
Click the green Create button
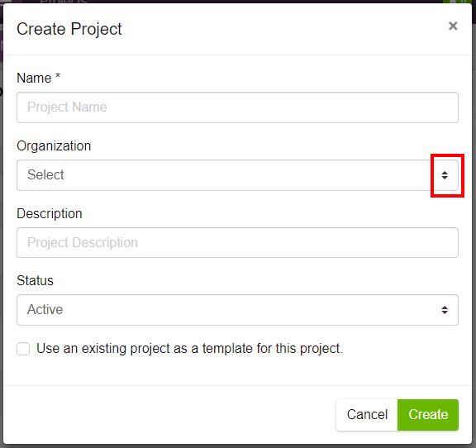pos(428,415)
